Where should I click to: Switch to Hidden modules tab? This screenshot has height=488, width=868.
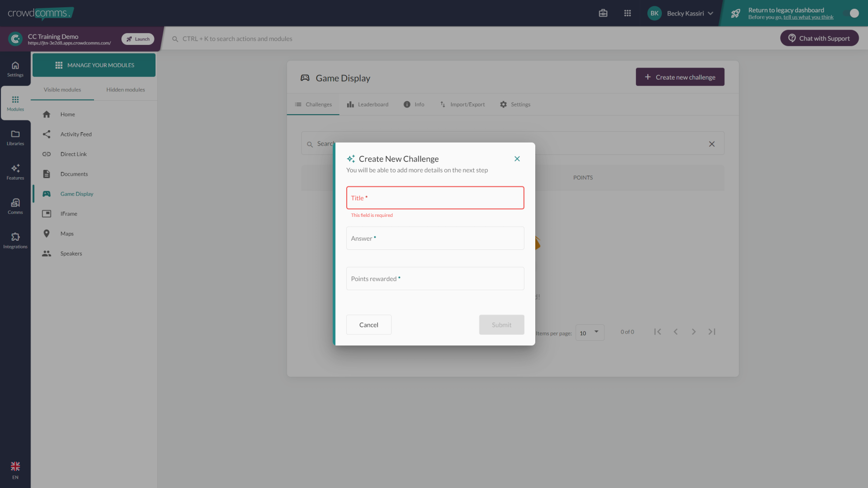(x=126, y=90)
